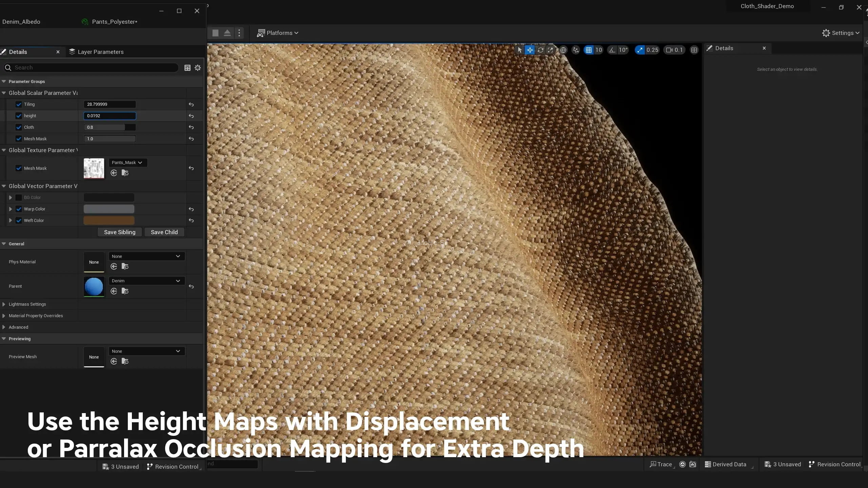Select the Rotate tool in the viewport toolbar
868x488 pixels.
pos(541,50)
